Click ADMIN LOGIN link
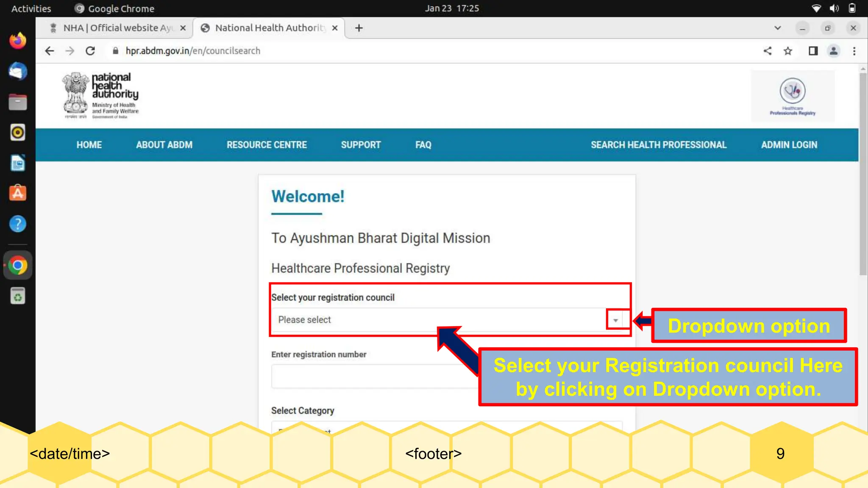 [789, 145]
